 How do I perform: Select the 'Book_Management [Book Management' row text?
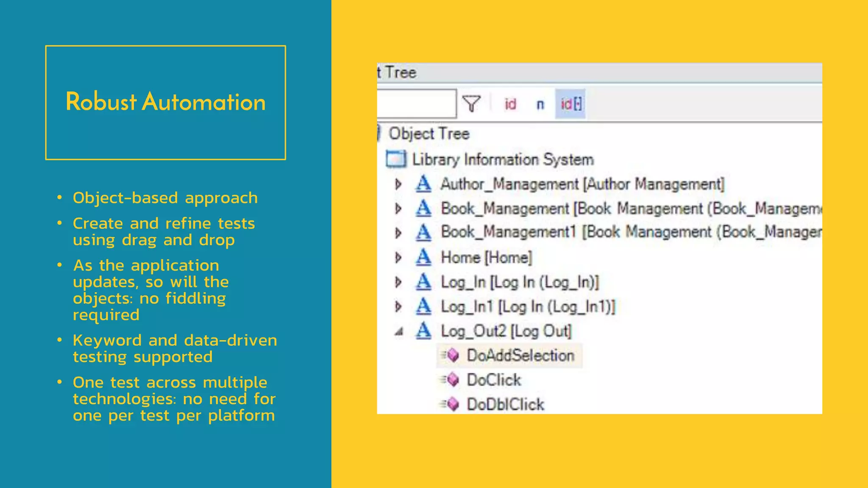(x=631, y=208)
